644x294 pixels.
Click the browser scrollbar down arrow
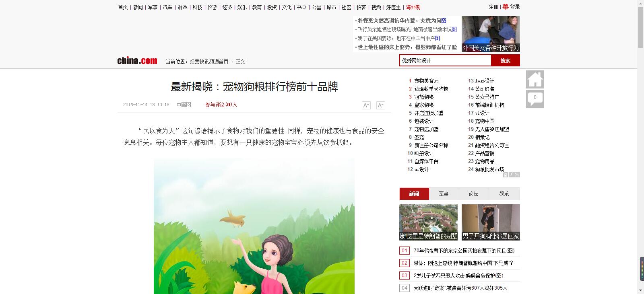tap(640, 290)
